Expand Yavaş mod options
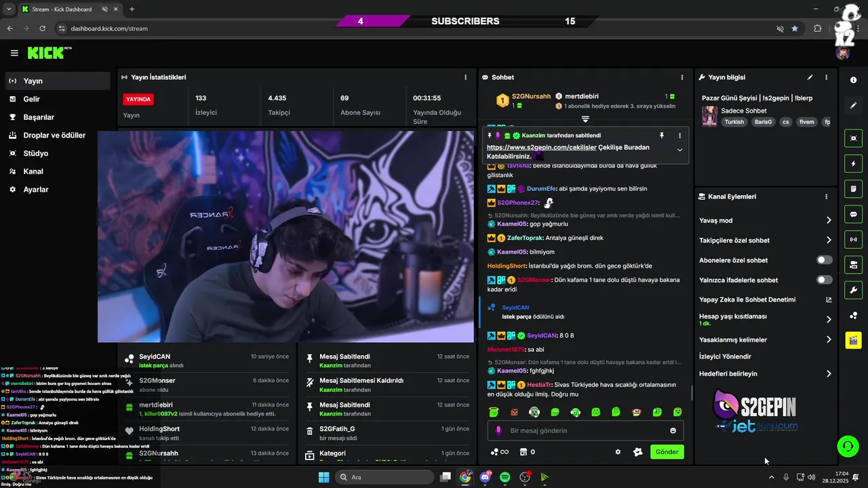Screen dimensions: 868x488 [765, 220]
